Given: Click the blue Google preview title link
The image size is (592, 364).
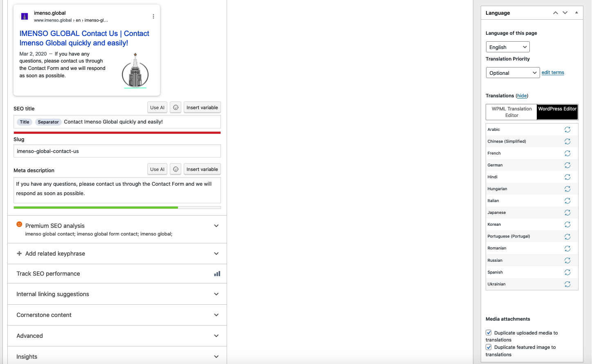Looking at the screenshot, I should coord(84,38).
